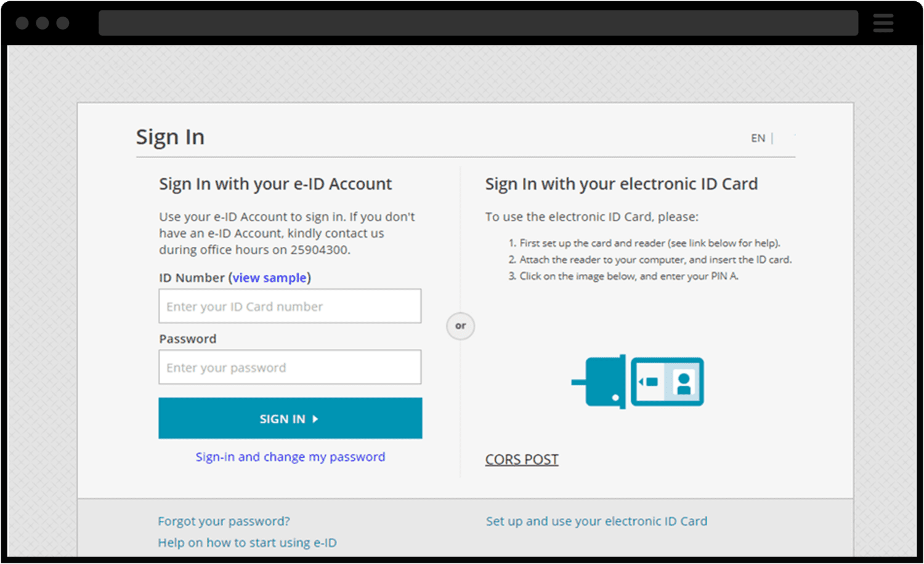Click the ID Card number input field
The height and width of the screenshot is (564, 924).
point(290,306)
